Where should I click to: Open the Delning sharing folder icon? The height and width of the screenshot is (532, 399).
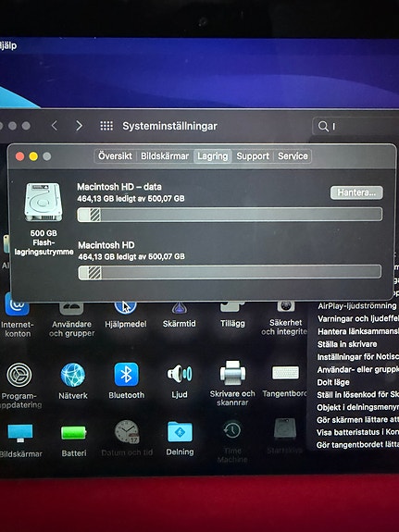pyautogui.click(x=180, y=431)
